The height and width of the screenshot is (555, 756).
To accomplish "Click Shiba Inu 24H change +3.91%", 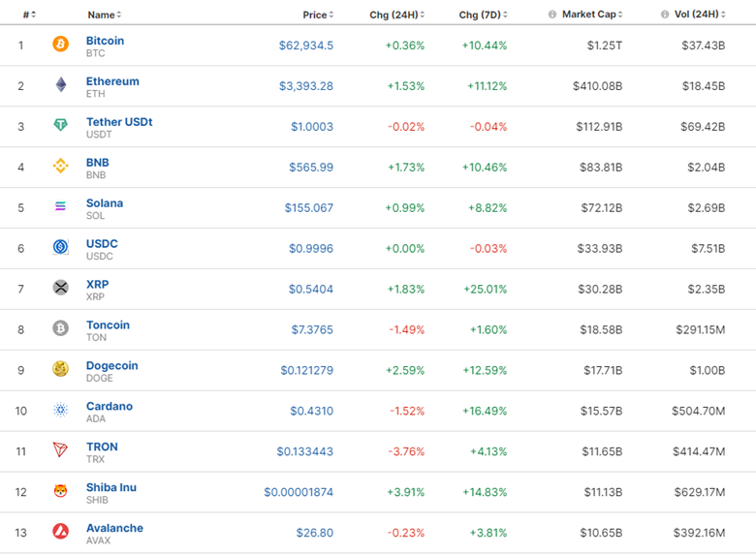I will [x=406, y=492].
